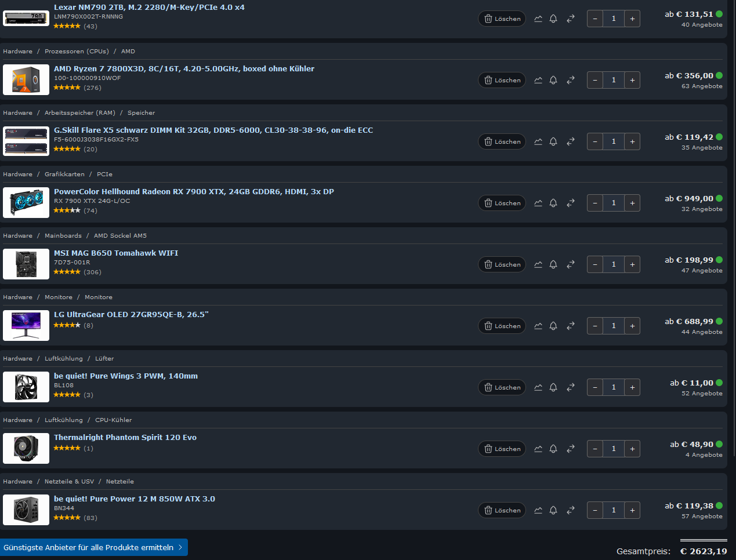This screenshot has height=560, width=736.
Task: Open price chart icon for MSI MAG B650 Tomahawk
Action: point(538,264)
